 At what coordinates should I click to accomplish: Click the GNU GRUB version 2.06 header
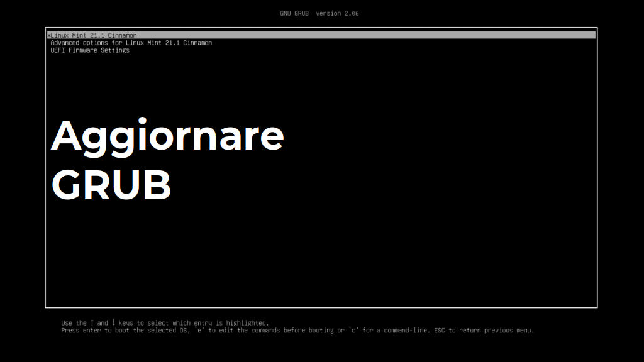319,13
